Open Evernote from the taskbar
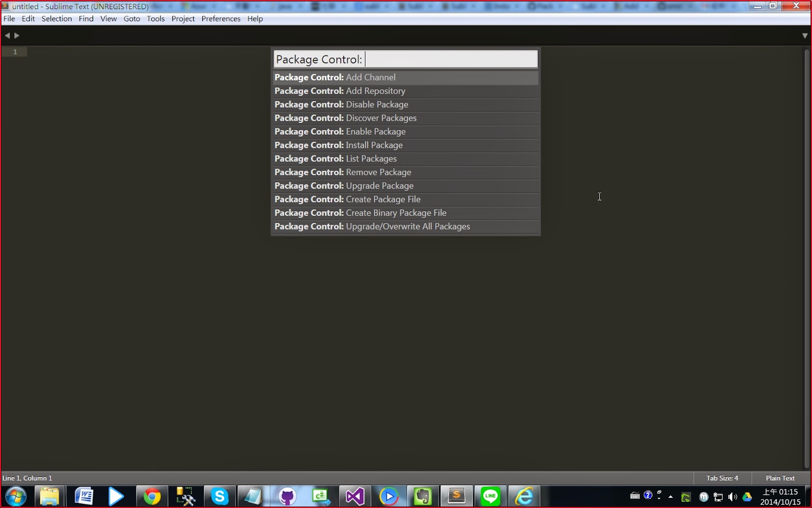The width and height of the screenshot is (812, 508). (422, 496)
